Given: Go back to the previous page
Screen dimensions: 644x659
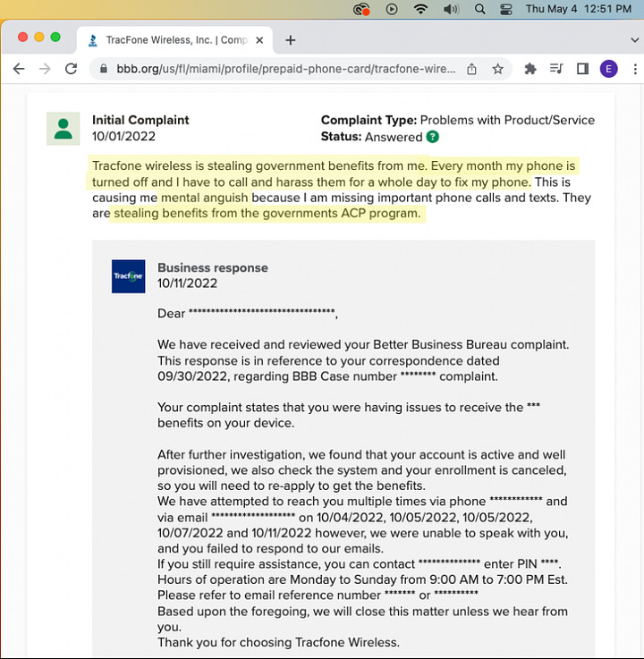Looking at the screenshot, I should tap(19, 69).
